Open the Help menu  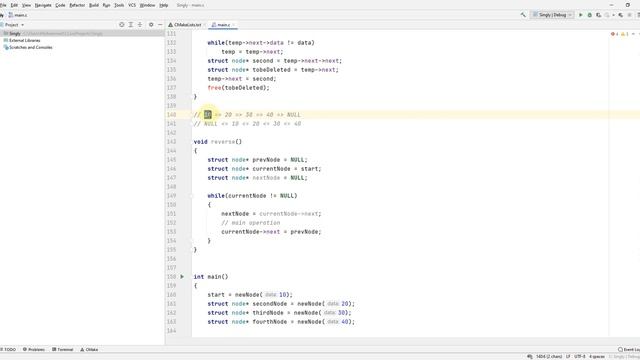[164, 5]
